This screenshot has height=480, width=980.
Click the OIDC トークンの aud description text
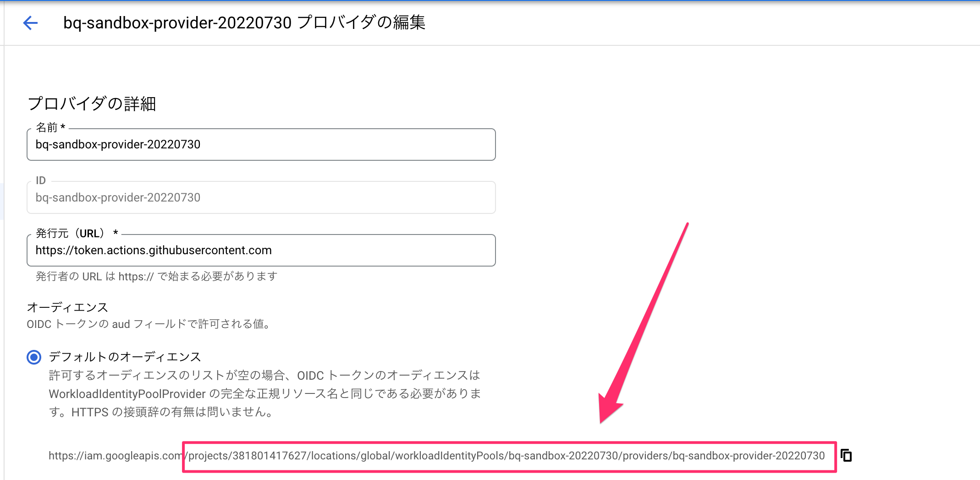coord(149,324)
